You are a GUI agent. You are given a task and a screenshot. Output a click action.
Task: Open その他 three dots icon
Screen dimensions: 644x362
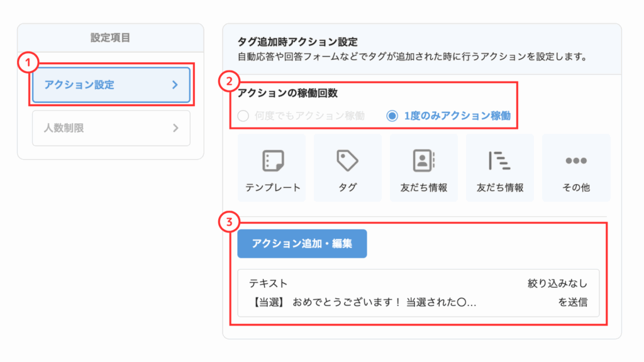pos(576,160)
